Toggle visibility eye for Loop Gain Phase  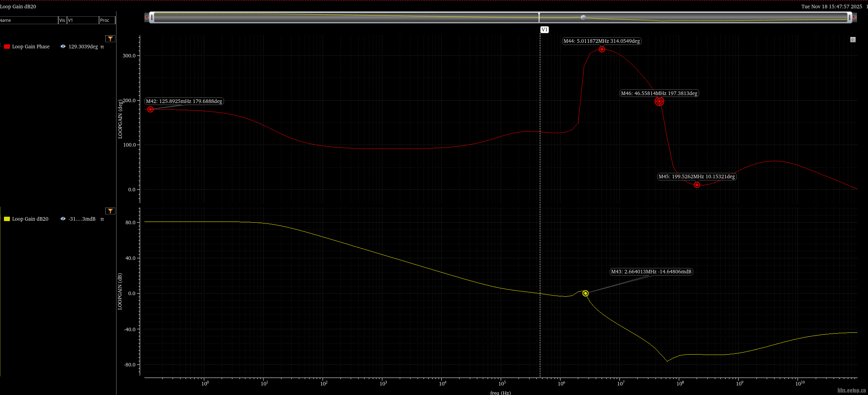[x=63, y=47]
